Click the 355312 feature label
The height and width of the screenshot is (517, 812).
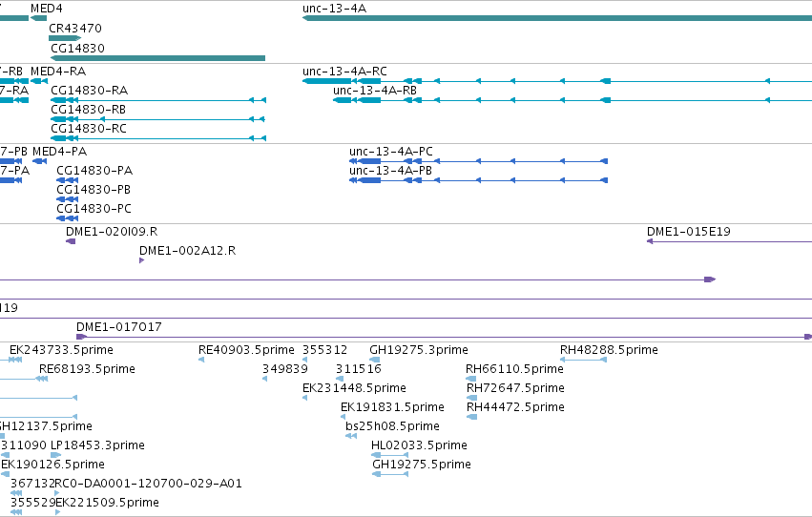(324, 349)
